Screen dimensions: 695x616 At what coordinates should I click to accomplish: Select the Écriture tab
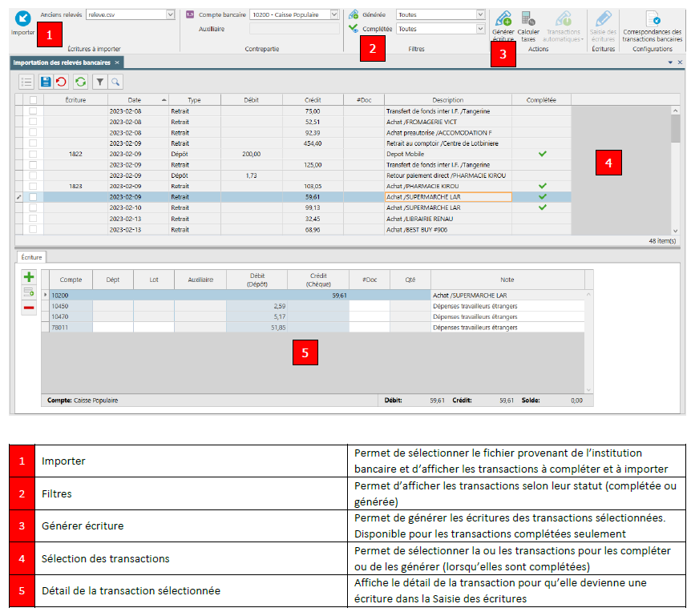coord(31,257)
